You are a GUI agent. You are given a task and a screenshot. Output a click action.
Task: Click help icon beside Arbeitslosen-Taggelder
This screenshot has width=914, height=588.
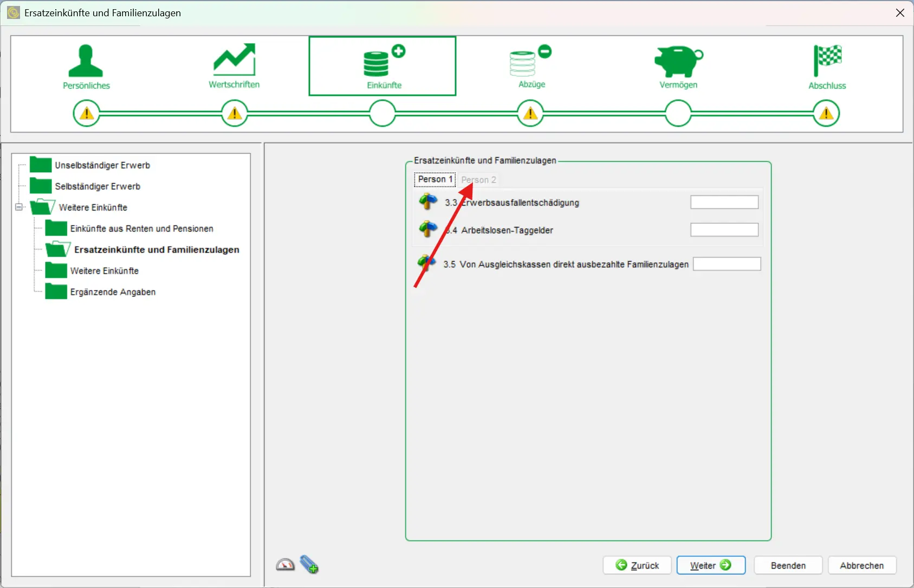[x=428, y=229]
